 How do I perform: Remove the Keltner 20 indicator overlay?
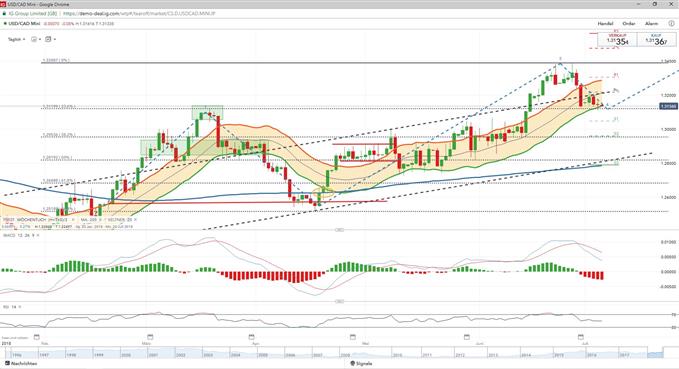(135, 220)
